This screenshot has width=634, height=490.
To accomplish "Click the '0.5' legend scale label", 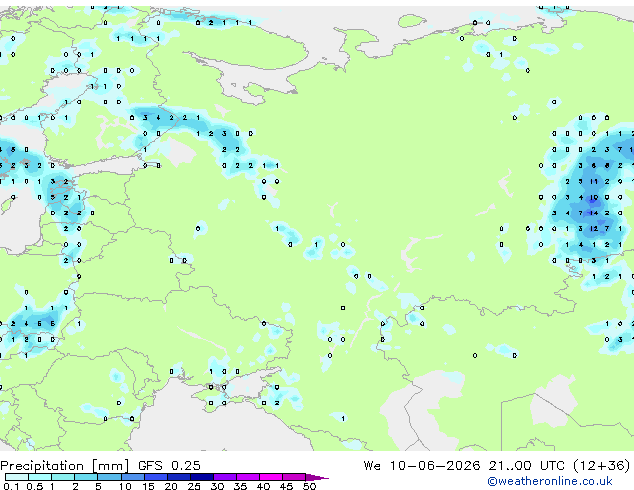I will click(x=35, y=486).
